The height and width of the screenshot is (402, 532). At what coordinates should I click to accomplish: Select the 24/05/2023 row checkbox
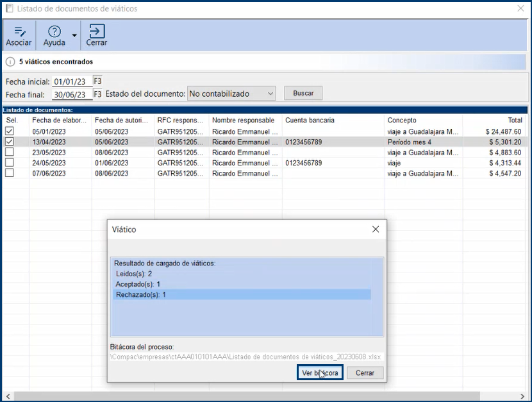tap(10, 163)
